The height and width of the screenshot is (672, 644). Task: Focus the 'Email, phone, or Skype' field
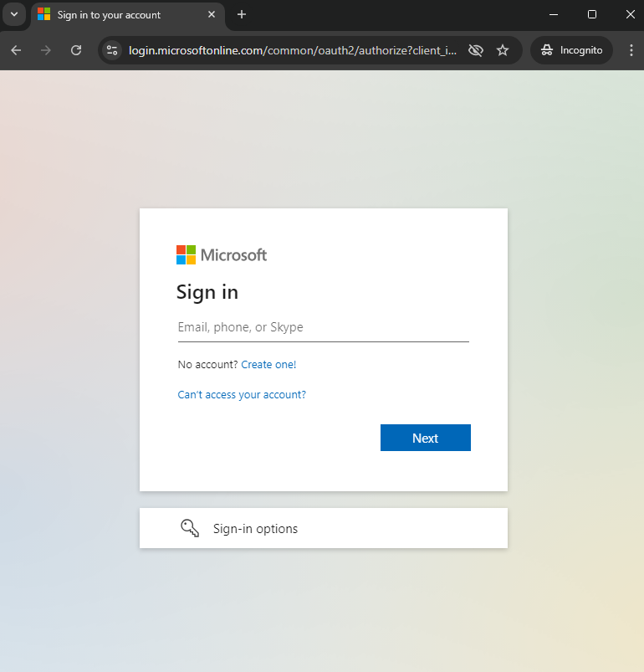[323, 327]
